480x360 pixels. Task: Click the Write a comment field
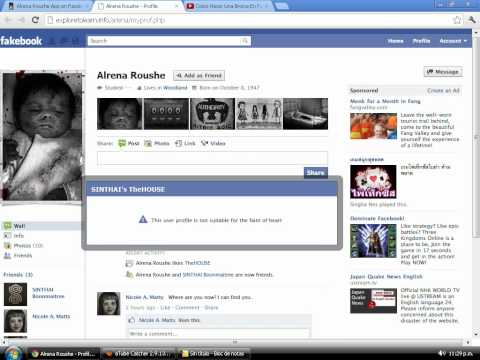click(x=219, y=333)
